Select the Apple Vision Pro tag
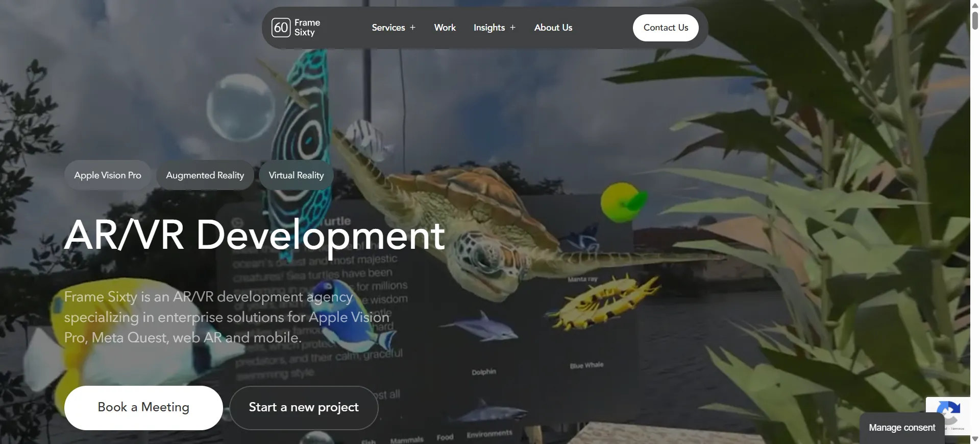Viewport: 980px width, 444px height. point(107,175)
